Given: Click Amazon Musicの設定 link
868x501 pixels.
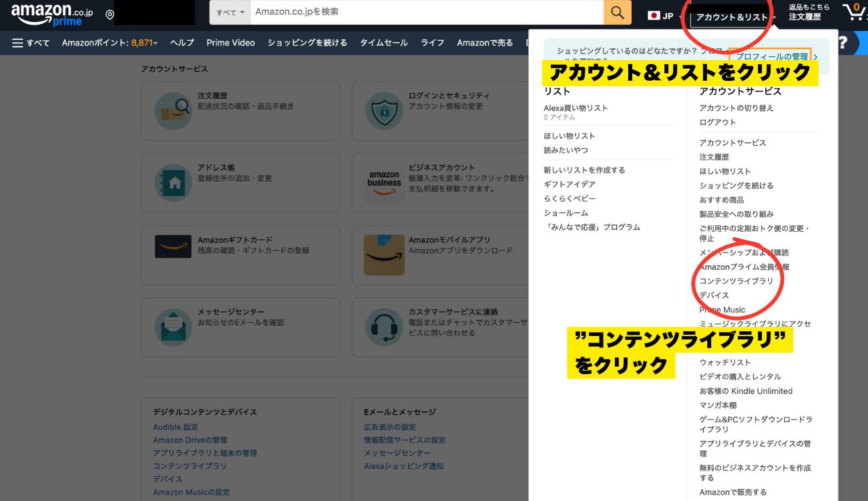Looking at the screenshot, I should click(191, 492).
